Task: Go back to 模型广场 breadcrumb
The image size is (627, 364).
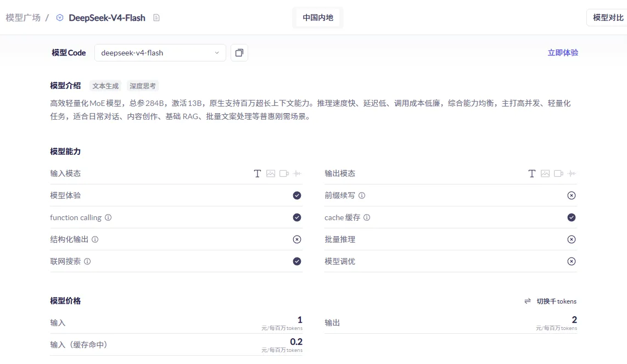Action: pyautogui.click(x=23, y=18)
